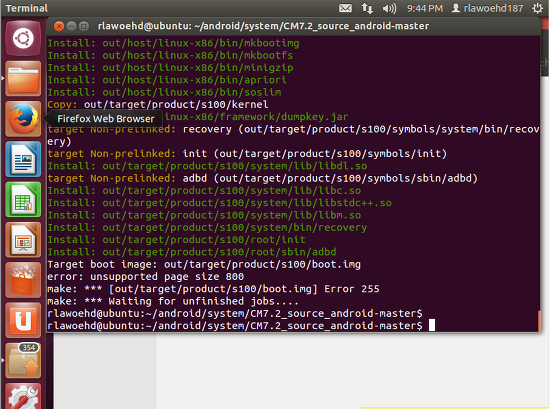
Task: Open the Ubuntu Dash home launcher
Action: pyautogui.click(x=23, y=38)
